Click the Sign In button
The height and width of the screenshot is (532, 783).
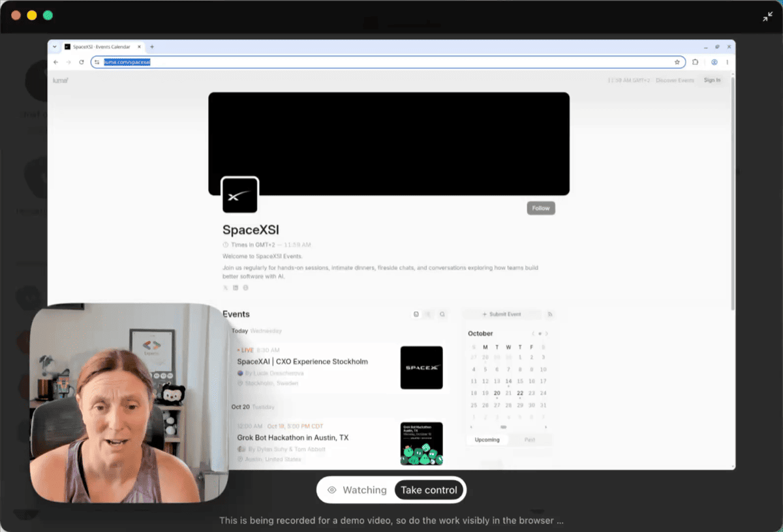712,80
